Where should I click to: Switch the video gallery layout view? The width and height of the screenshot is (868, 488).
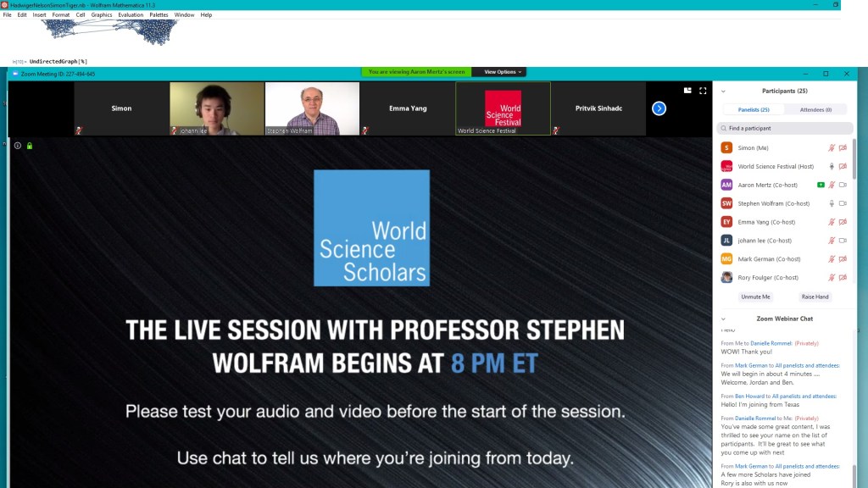[x=687, y=91]
